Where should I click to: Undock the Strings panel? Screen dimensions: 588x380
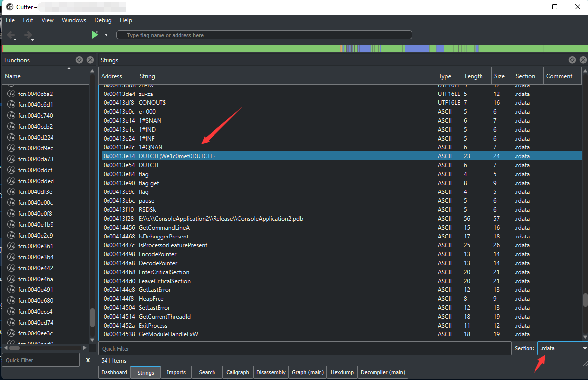coord(572,60)
